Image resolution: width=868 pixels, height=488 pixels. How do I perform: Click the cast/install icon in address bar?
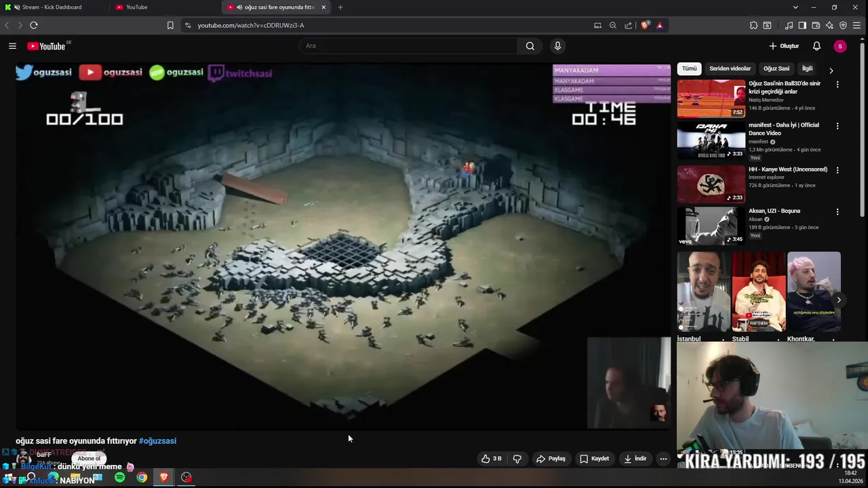click(597, 25)
